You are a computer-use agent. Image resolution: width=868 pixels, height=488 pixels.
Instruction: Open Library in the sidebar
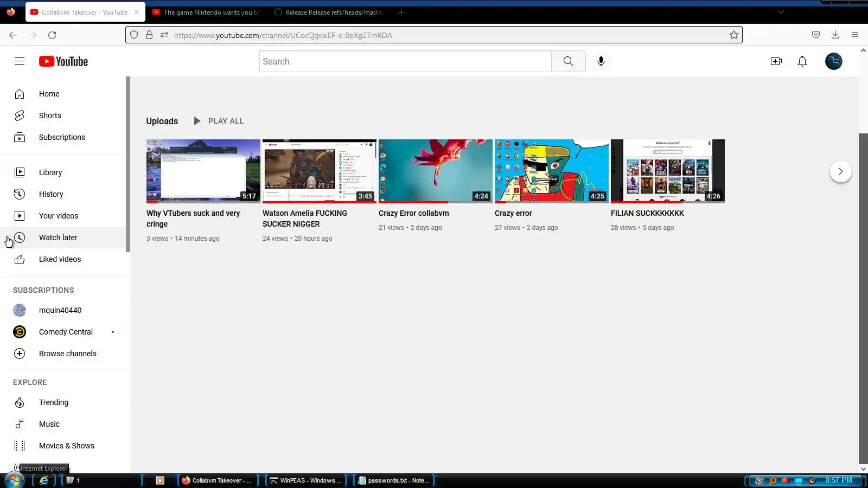(x=63, y=172)
